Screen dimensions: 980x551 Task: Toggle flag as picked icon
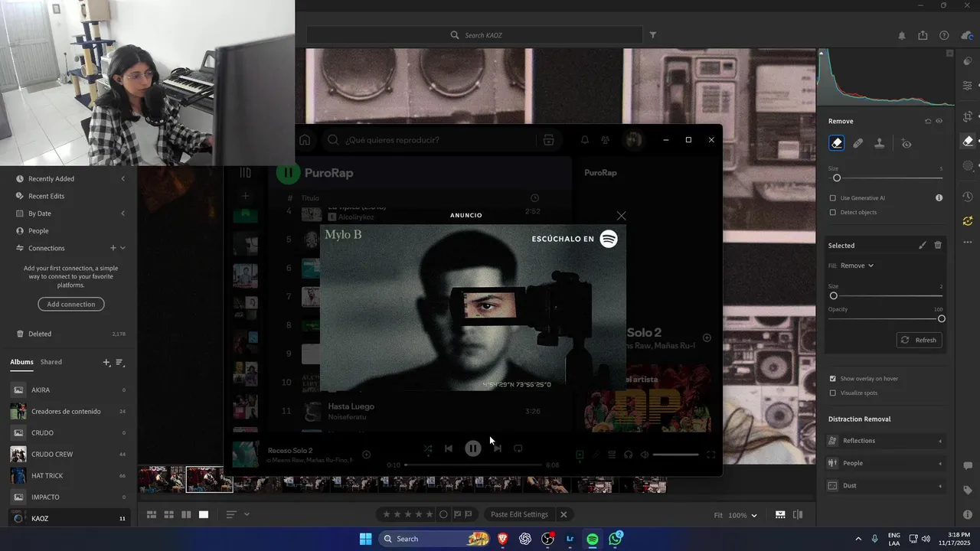tap(458, 514)
